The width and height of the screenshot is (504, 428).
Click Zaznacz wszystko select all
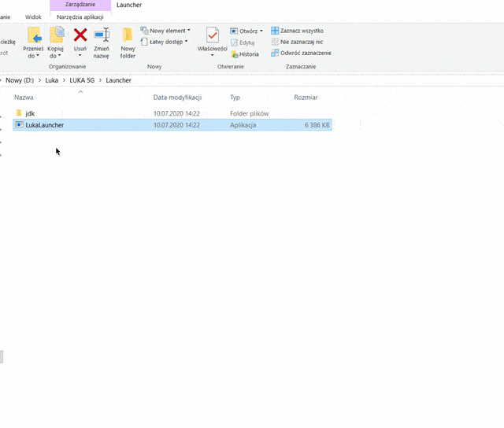click(x=298, y=31)
